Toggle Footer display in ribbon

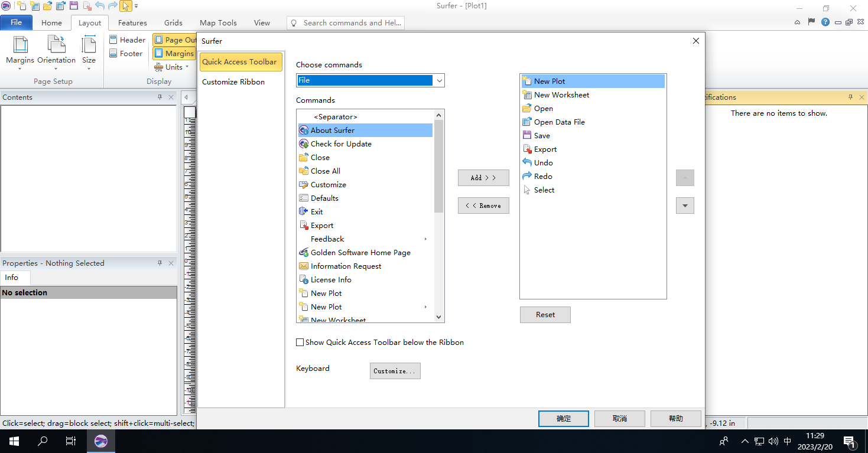126,53
